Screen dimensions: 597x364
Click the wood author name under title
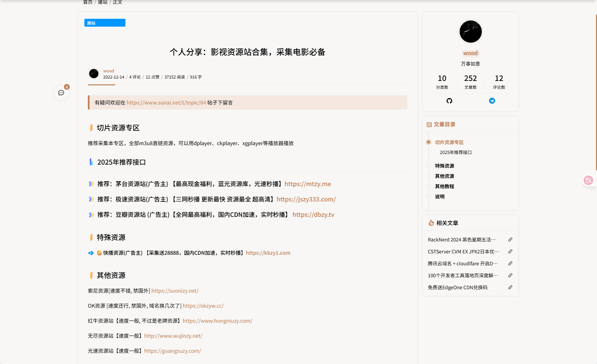108,71
